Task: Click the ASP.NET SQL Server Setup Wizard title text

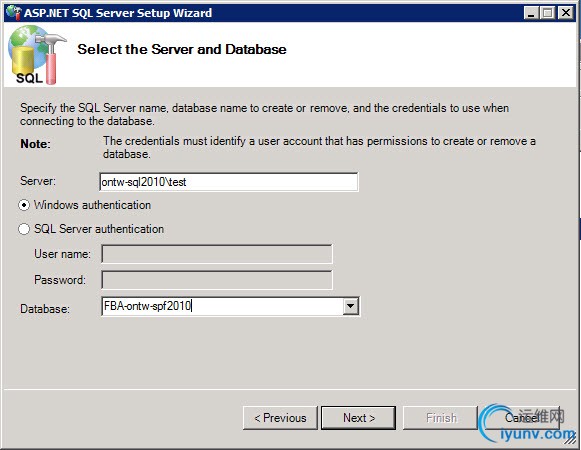Action: (x=118, y=13)
